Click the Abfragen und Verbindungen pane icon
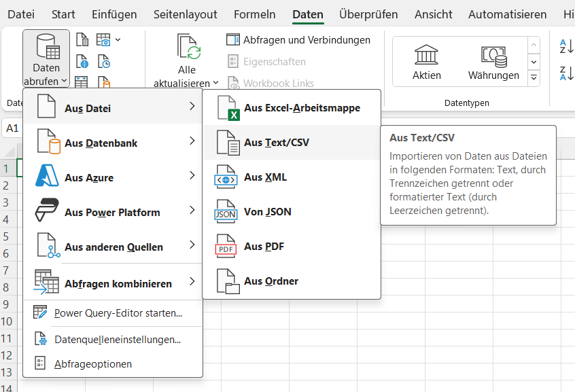 [233, 39]
